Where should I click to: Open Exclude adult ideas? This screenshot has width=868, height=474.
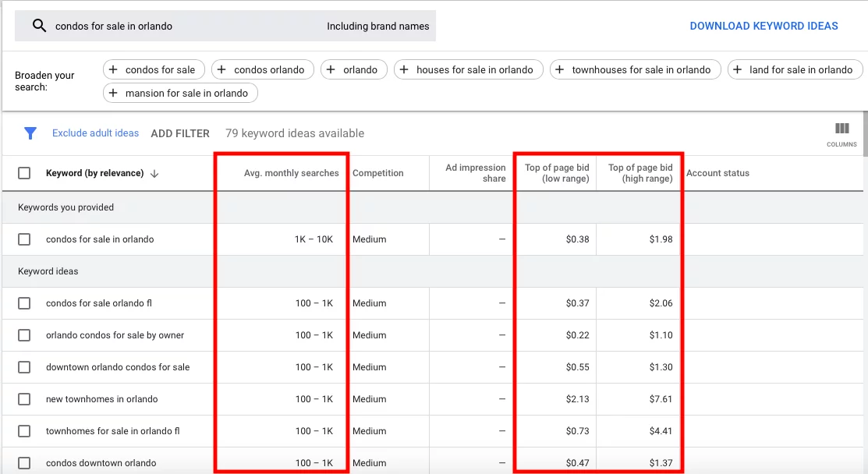pyautogui.click(x=95, y=133)
